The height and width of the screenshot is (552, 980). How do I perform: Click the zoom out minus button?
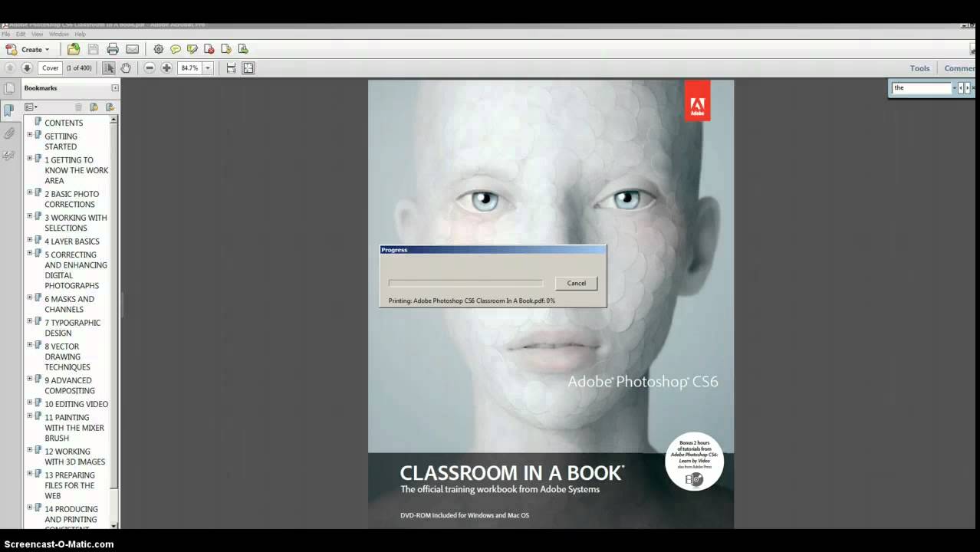click(x=150, y=68)
